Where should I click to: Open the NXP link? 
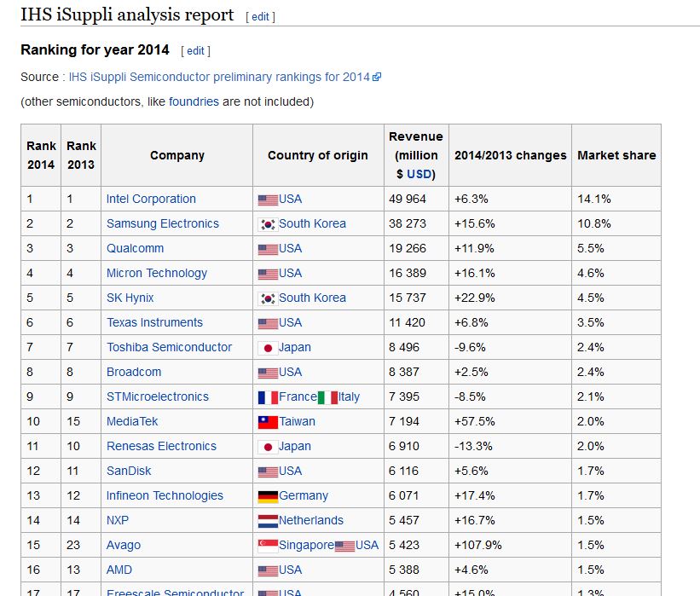(118, 521)
